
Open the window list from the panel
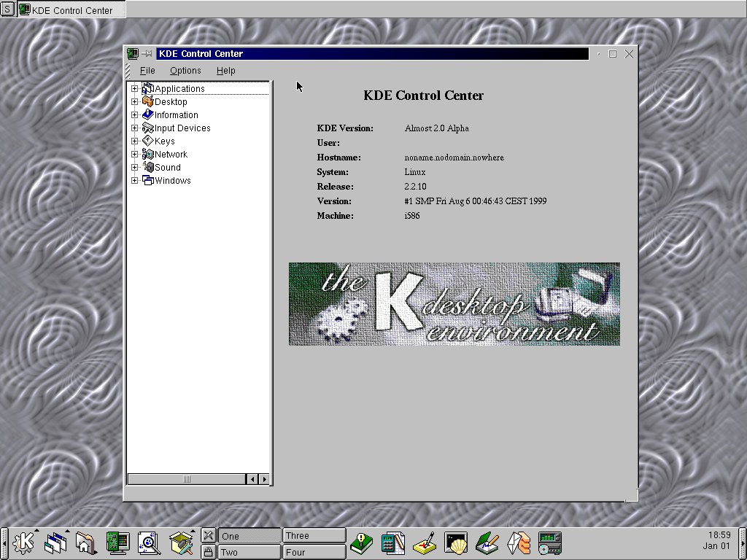click(55, 543)
